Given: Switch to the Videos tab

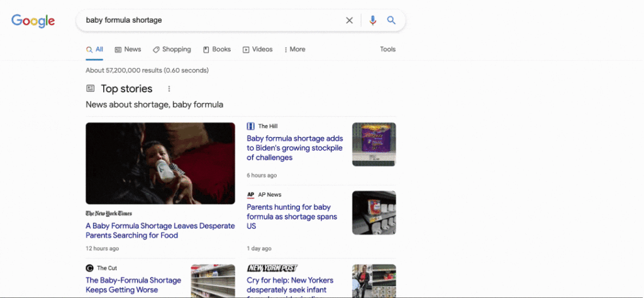Looking at the screenshot, I should click(x=257, y=49).
